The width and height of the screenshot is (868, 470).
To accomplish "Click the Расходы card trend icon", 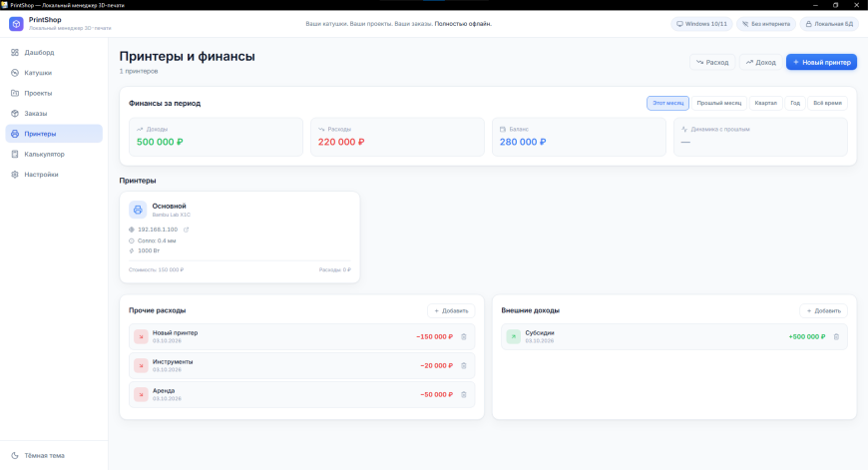I will click(x=321, y=129).
